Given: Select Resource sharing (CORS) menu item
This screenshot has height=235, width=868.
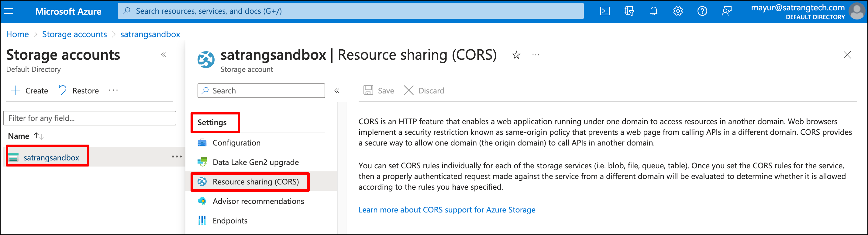Looking at the screenshot, I should pyautogui.click(x=261, y=182).
